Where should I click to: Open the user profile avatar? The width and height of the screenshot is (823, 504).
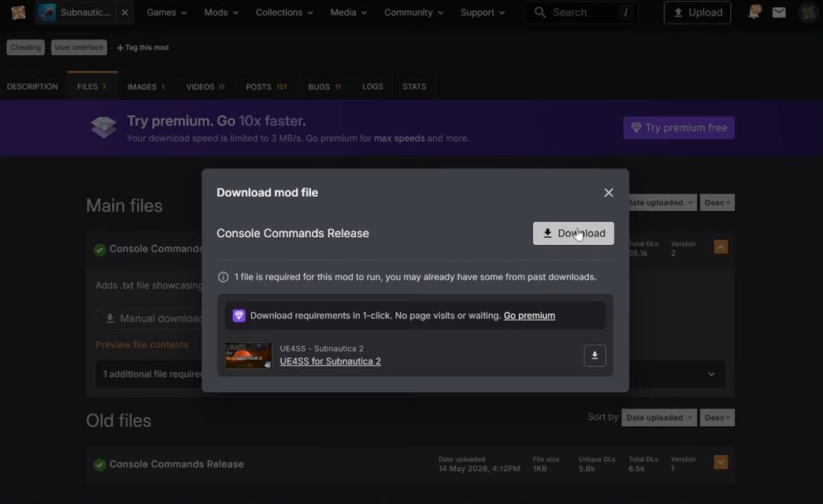click(x=807, y=12)
